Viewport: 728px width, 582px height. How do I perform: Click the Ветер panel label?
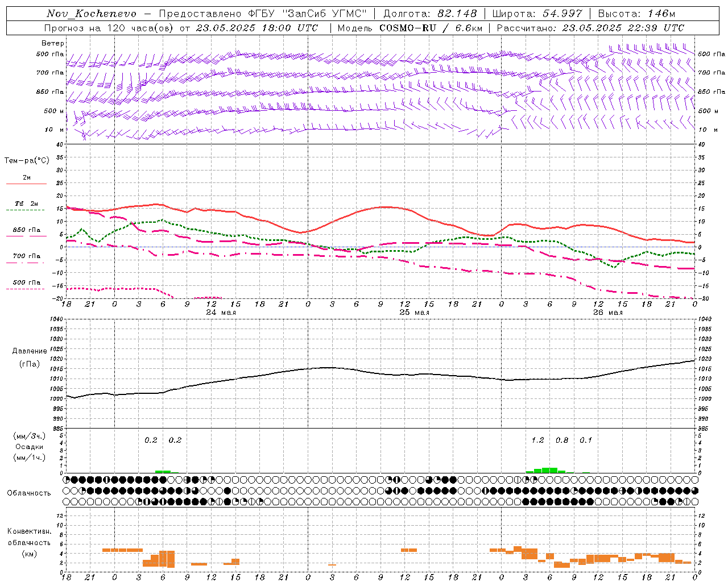pos(53,43)
